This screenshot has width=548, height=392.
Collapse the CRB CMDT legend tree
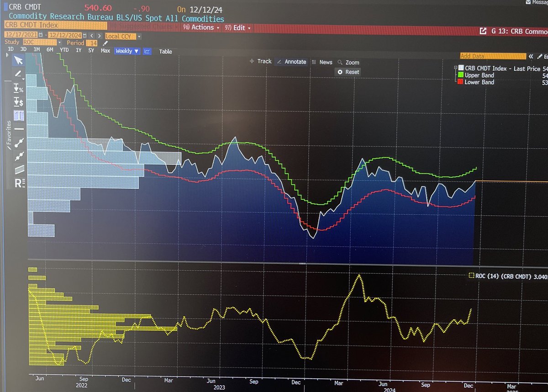tap(456, 68)
